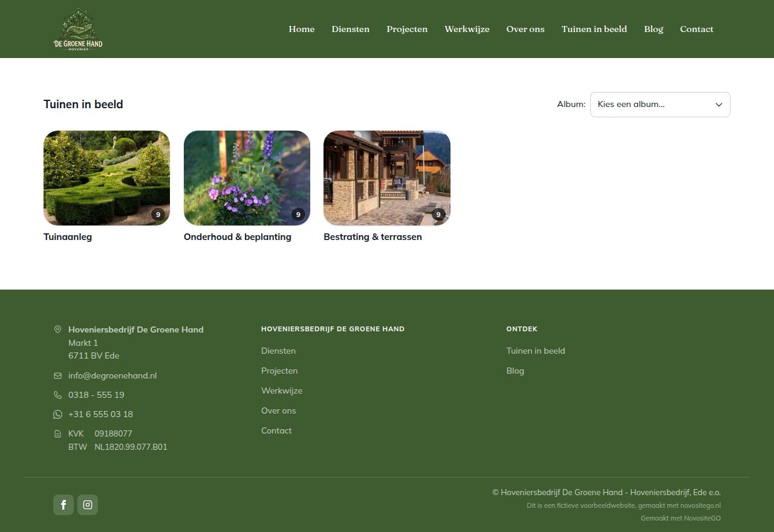This screenshot has height=532, width=774.
Task: Open the Bestrating & terrassen album image
Action: [x=387, y=178]
